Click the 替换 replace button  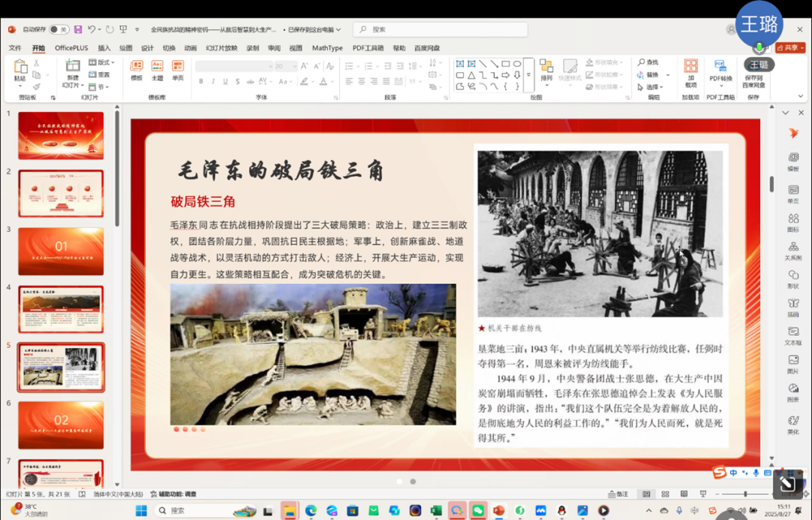pyautogui.click(x=648, y=74)
